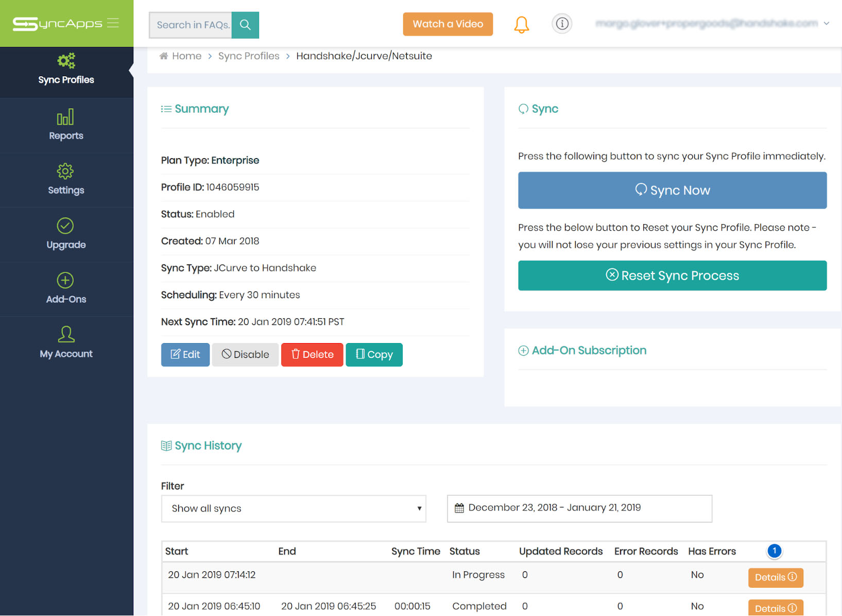The width and height of the screenshot is (842, 616).
Task: Click the Error Records column header
Action: pyautogui.click(x=646, y=551)
